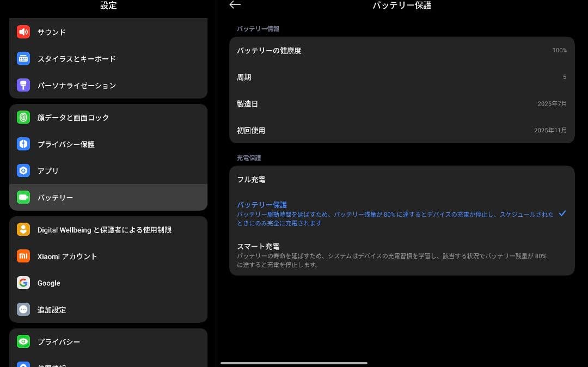Tap the back arrow on バッテリー保護 page
Viewport: 588px width, 367px height.
tap(235, 5)
